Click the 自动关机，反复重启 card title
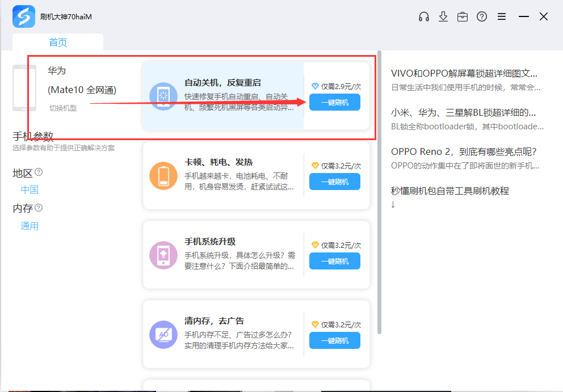Viewport: 563px width, 392px height. coord(222,83)
